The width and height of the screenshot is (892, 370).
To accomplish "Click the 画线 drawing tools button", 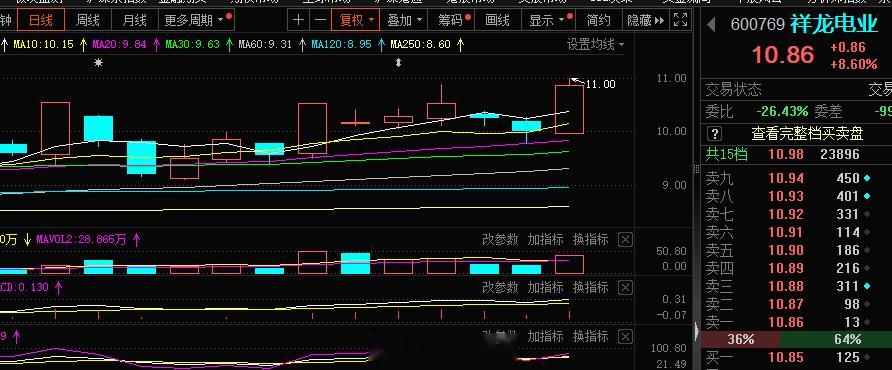I will click(x=498, y=20).
